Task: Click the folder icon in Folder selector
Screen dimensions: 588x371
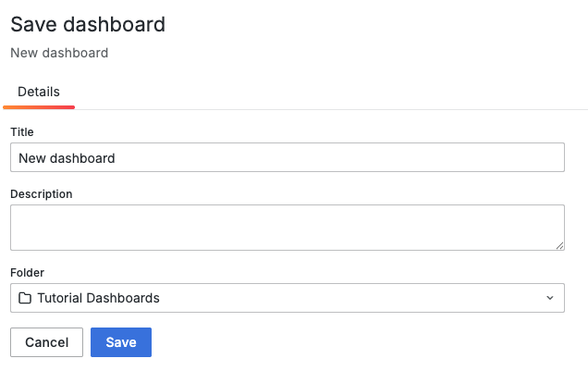Action: 25,298
